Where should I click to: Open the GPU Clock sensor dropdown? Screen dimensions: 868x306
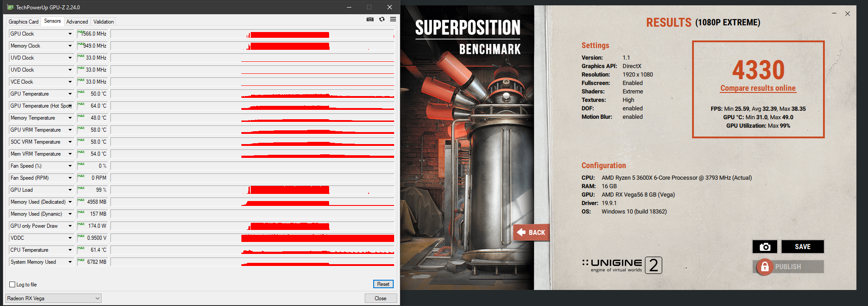pyautogui.click(x=70, y=34)
